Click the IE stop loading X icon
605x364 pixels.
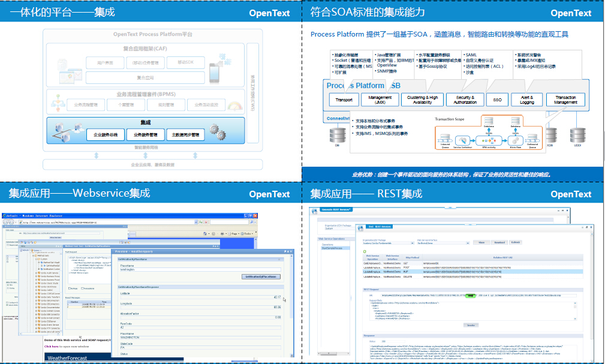pyautogui.click(x=206, y=222)
